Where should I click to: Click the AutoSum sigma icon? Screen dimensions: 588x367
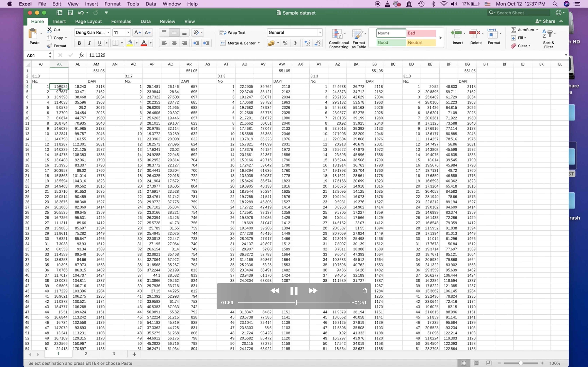pyautogui.click(x=513, y=30)
